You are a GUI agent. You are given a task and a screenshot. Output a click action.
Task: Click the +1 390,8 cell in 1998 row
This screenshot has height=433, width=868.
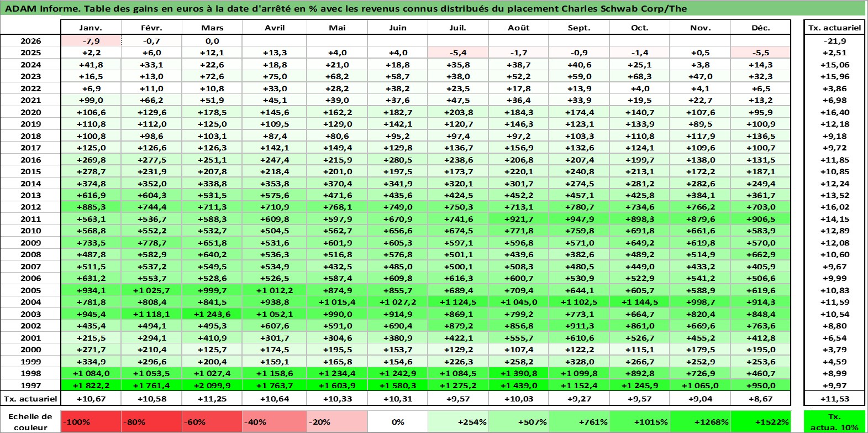[519, 373]
